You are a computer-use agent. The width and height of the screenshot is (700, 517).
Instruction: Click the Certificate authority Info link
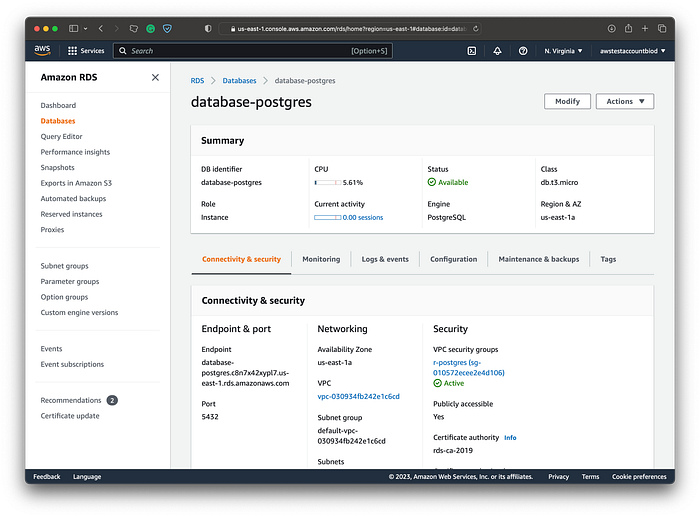[x=510, y=438]
